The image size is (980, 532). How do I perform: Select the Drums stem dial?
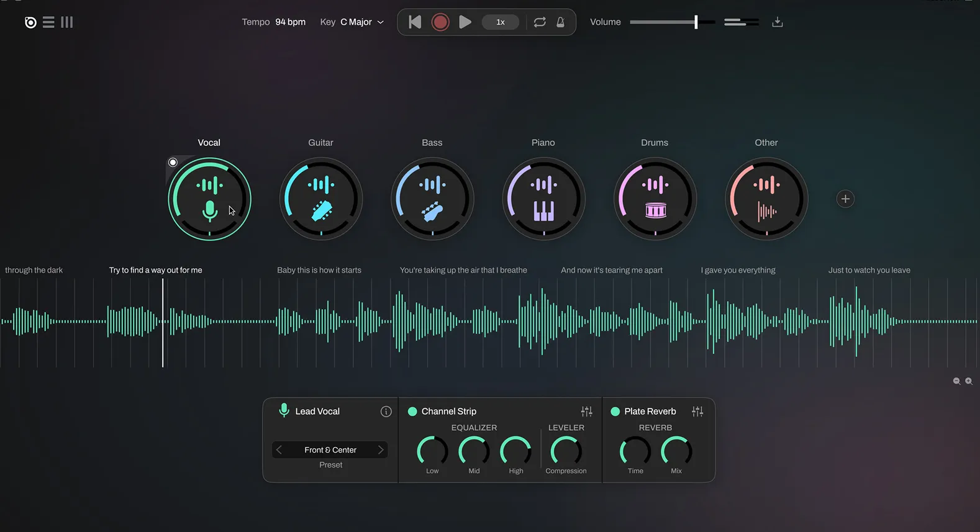click(655, 199)
